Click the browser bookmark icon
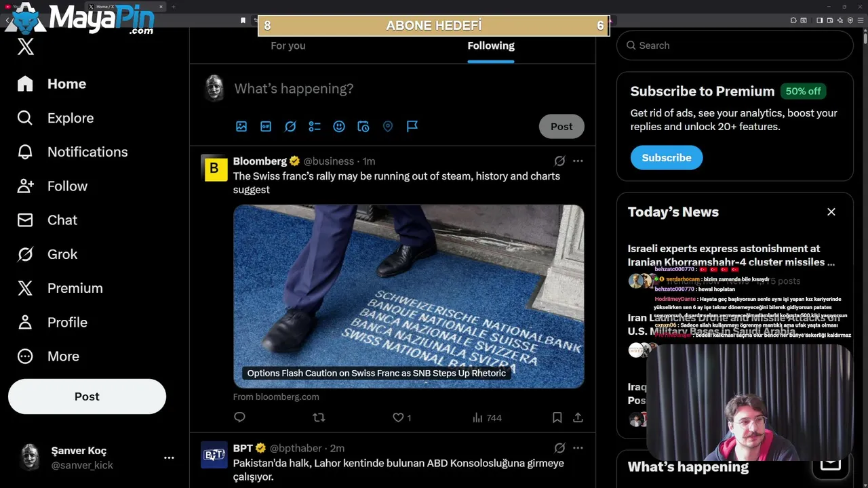Viewport: 868px width, 488px height. tap(243, 20)
